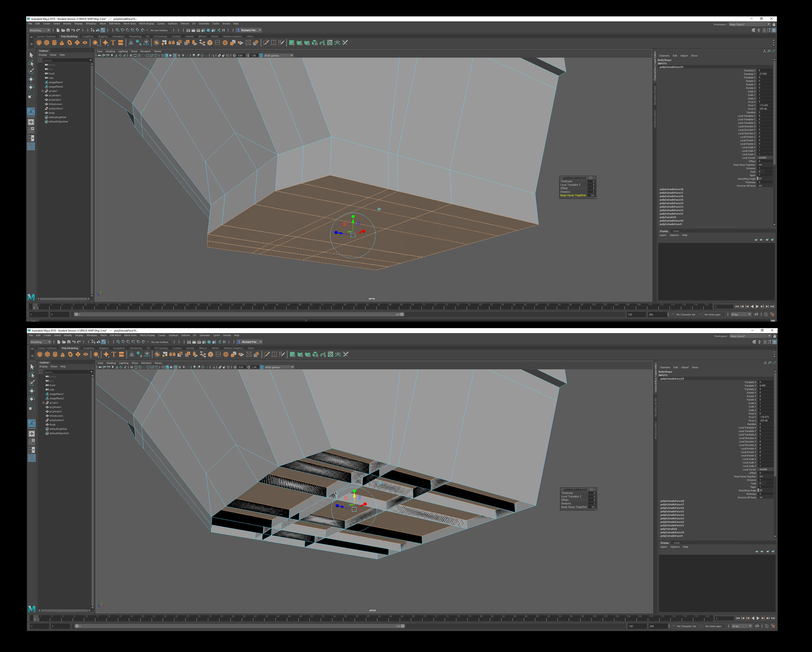
Task: Toggle snap to grid in the status line
Action: [118, 30]
